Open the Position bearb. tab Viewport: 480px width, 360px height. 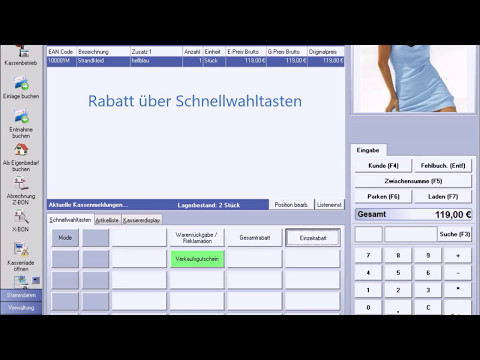[x=291, y=205]
